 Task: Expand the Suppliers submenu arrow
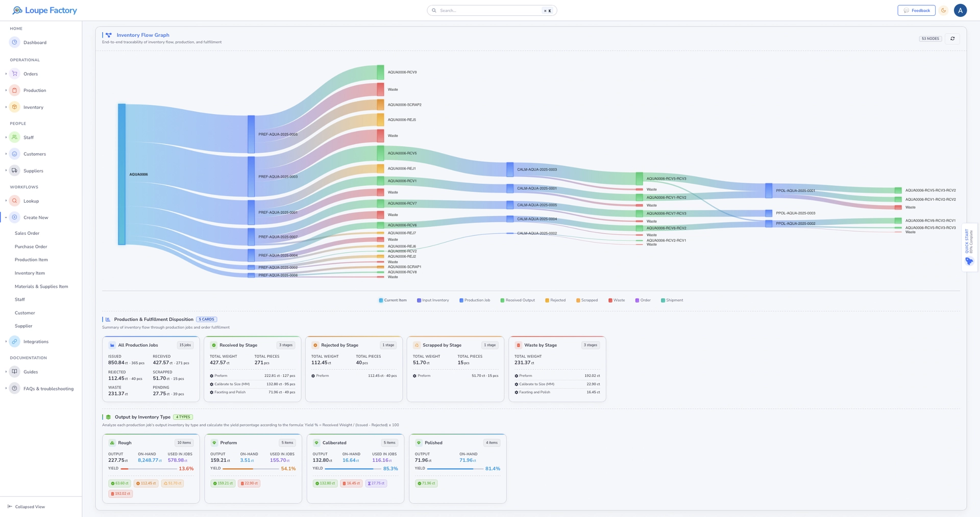[6, 170]
